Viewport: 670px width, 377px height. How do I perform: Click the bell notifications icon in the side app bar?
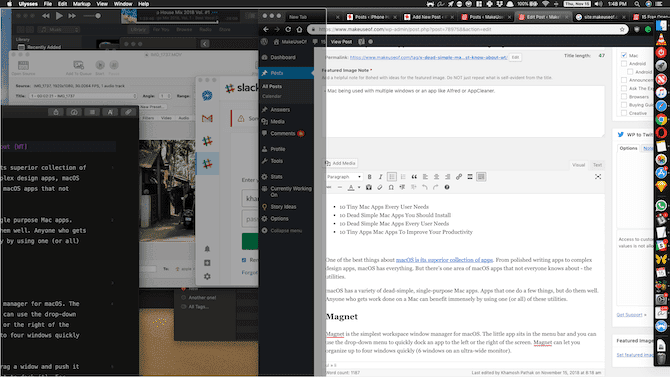(207, 249)
